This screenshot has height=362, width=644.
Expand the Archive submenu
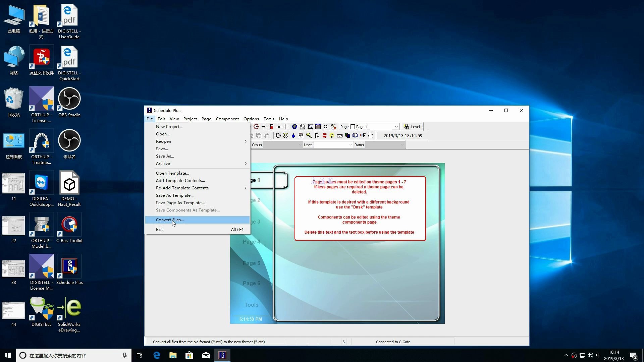[x=197, y=164]
